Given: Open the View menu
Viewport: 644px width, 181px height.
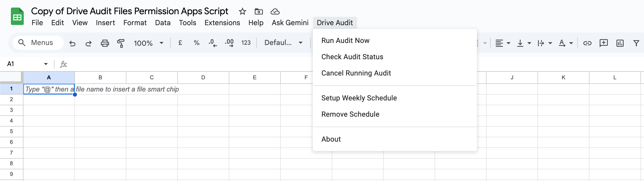Looking at the screenshot, I should [x=80, y=23].
